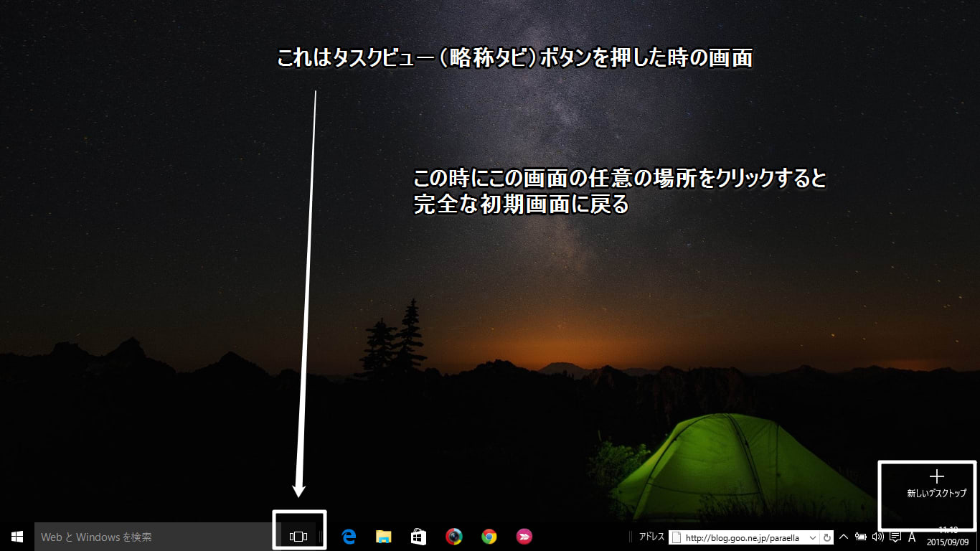Open the Windows Start menu
Viewport: 980px width, 551px height.
(17, 537)
